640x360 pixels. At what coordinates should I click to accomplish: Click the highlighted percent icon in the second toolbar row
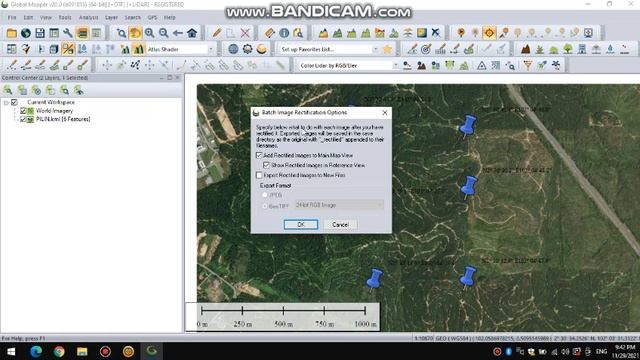pyautogui.click(x=68, y=49)
